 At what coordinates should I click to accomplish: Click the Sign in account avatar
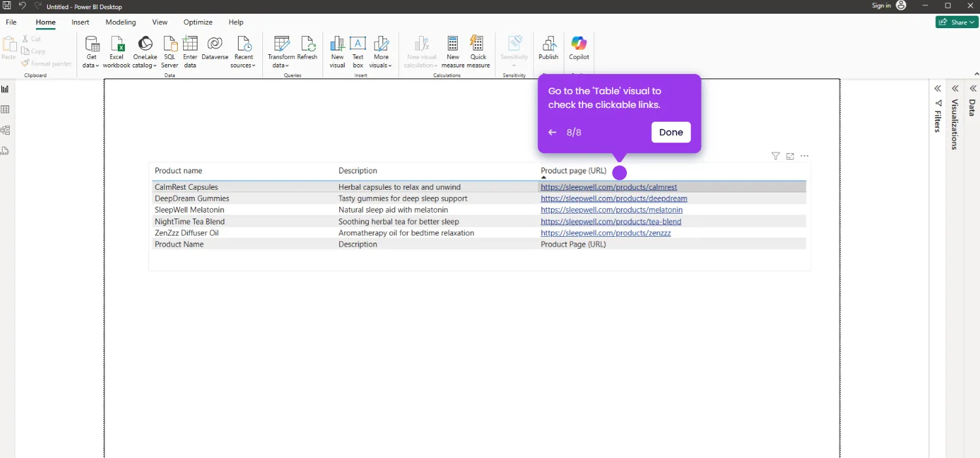tap(901, 5)
